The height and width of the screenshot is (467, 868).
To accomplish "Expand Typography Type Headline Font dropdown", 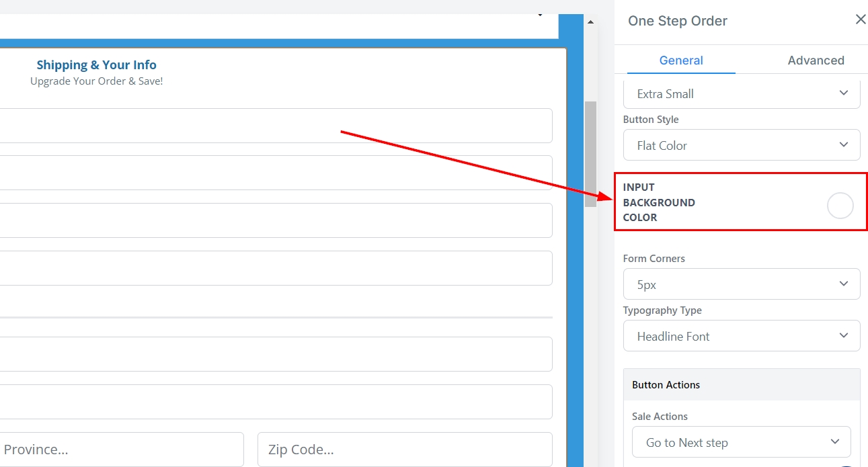I will pyautogui.click(x=741, y=336).
